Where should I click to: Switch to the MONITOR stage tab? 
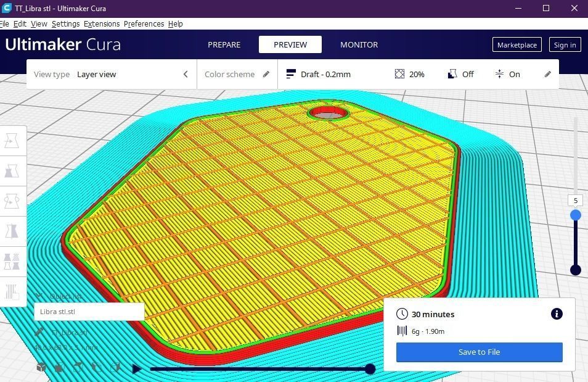point(359,44)
